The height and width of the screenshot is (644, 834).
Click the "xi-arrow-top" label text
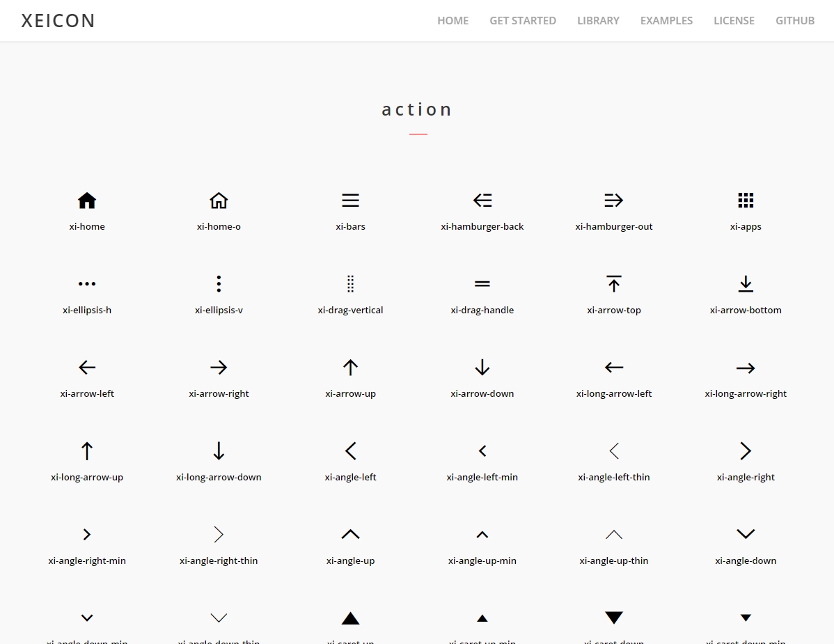614,310
